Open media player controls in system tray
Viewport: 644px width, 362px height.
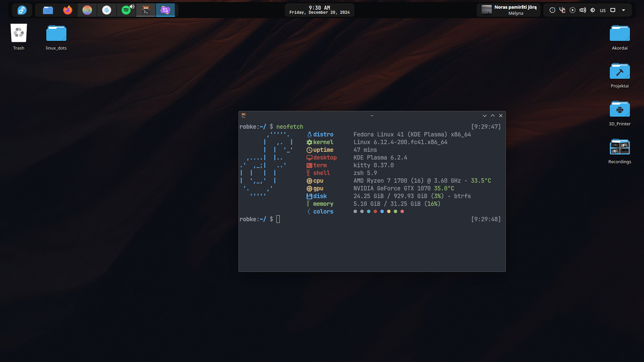573,10
